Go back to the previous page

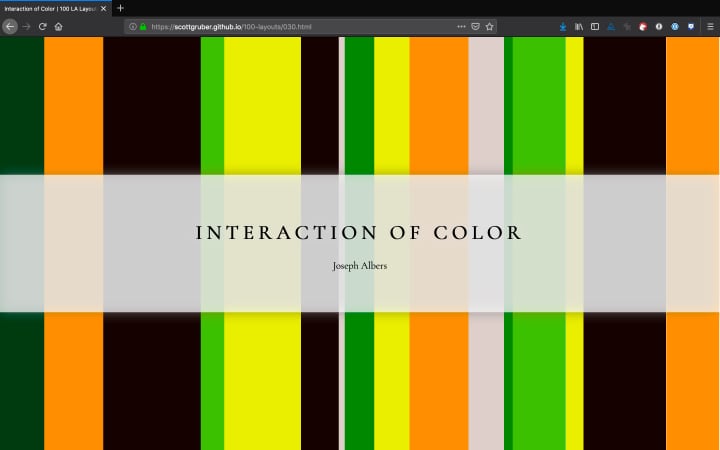(x=10, y=27)
